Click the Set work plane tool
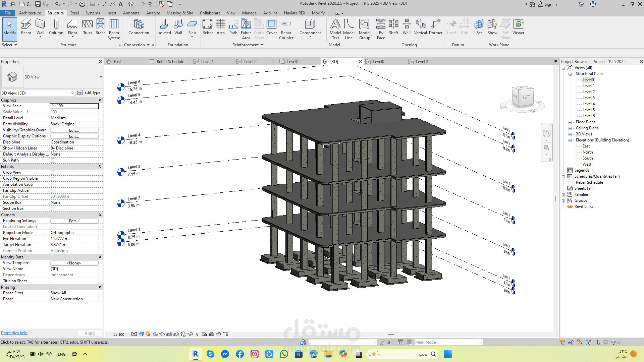644x362 pixels. coord(479,27)
